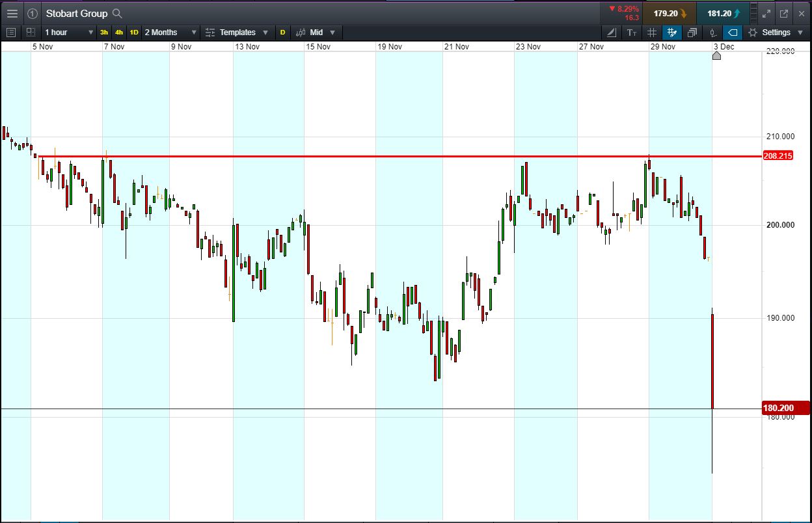
Task: Click the 200.000 price axis label
Action: [x=780, y=225]
